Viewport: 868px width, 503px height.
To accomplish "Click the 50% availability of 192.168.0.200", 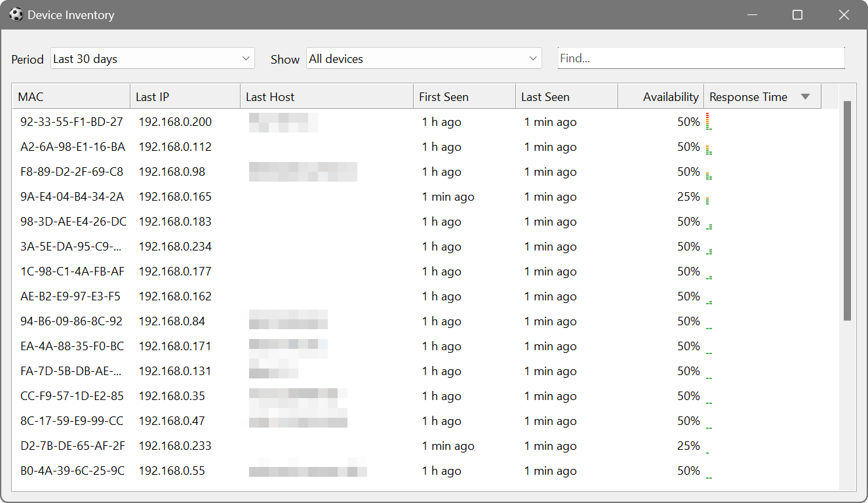I will (688, 122).
